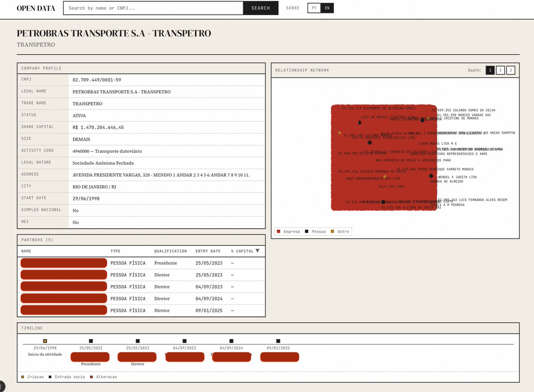Click network node label THIALY A M PEDROSA
Image resolution: width=534 pixels, height=392 pixels.
click(x=447, y=205)
